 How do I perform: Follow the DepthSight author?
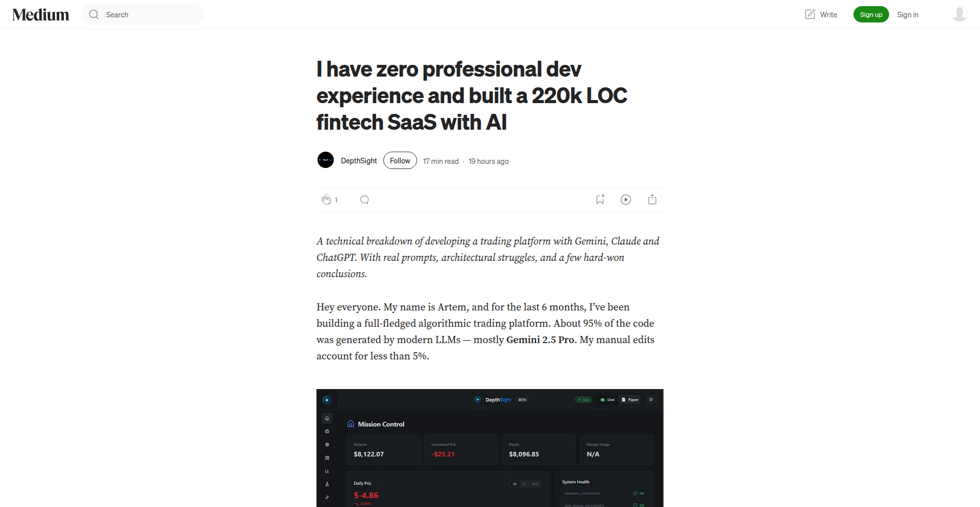click(400, 161)
